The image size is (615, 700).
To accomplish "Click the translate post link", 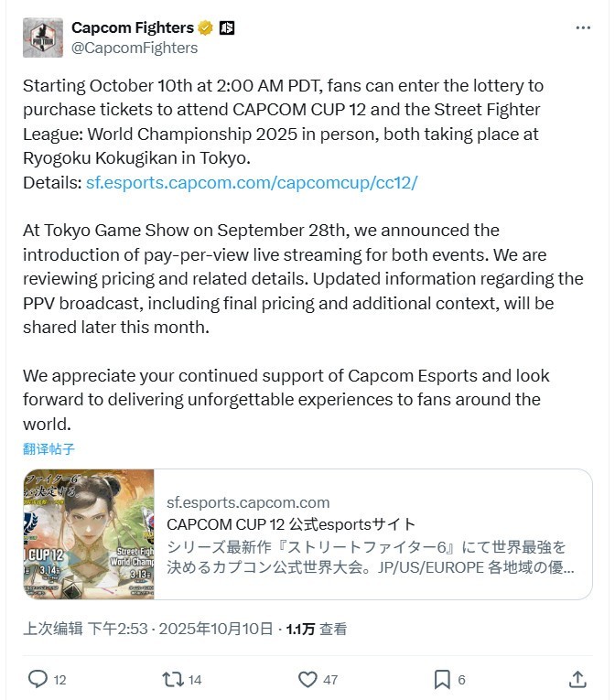I will [x=49, y=448].
